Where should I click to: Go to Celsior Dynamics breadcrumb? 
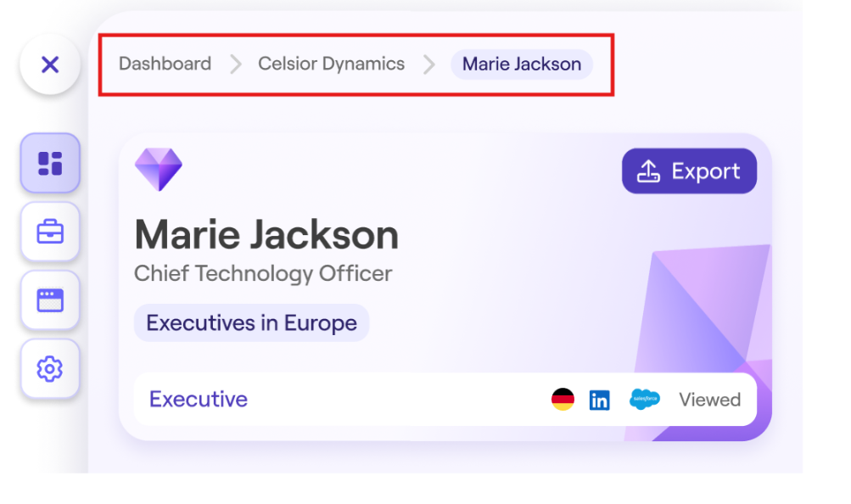tap(331, 64)
